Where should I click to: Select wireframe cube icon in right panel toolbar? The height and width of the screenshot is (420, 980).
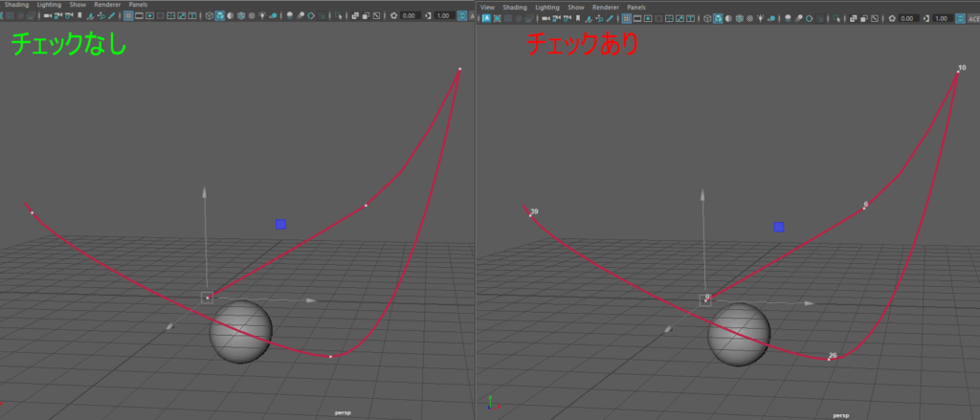pos(707,17)
